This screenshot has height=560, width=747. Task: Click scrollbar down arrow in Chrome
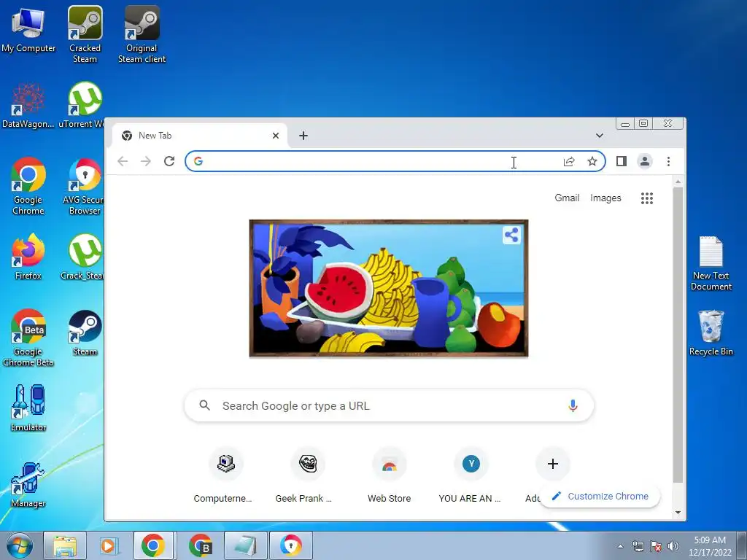point(678,513)
